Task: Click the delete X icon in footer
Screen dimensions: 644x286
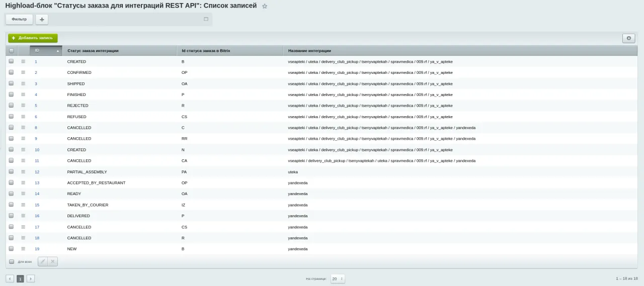Action: pyautogui.click(x=53, y=261)
